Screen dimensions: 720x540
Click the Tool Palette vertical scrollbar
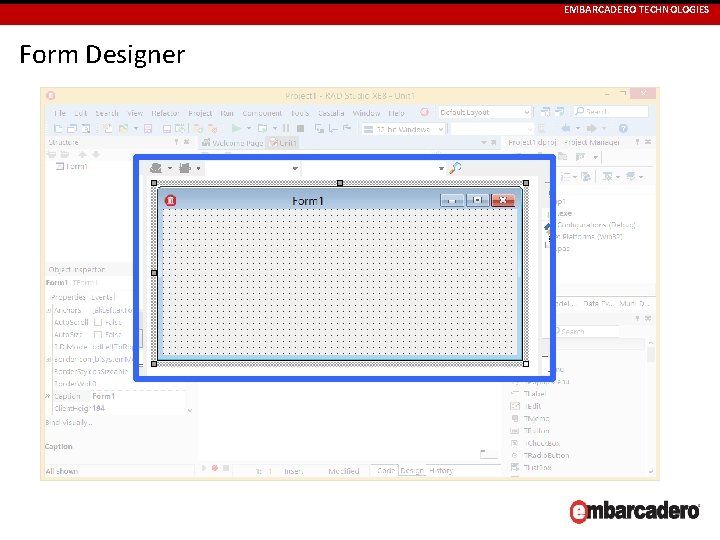point(651,406)
